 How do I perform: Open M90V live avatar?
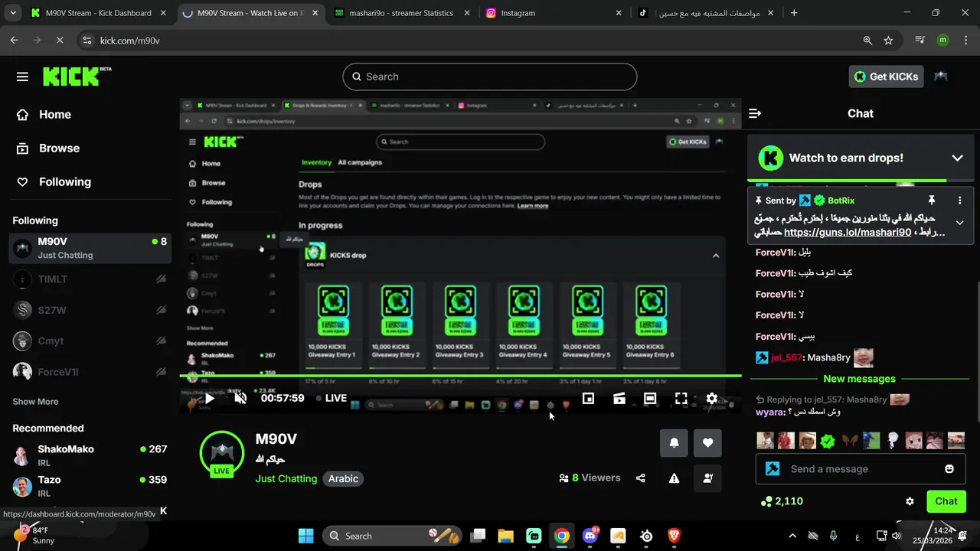[221, 453]
